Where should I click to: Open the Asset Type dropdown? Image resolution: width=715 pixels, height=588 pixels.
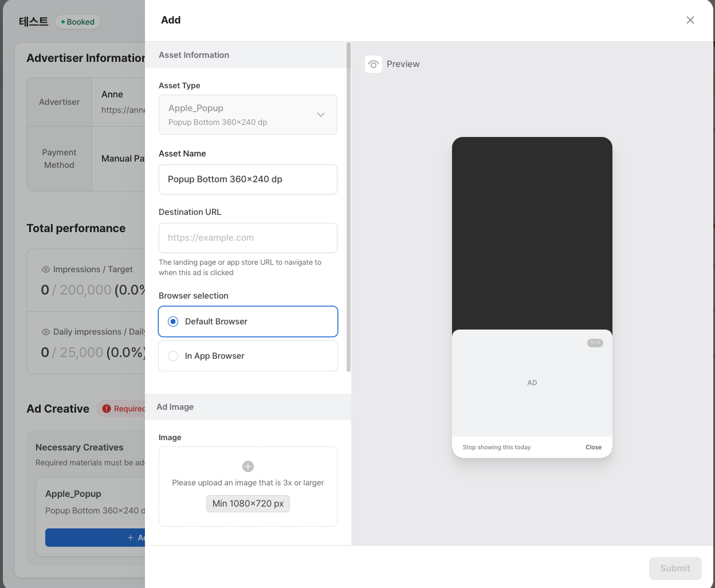[x=247, y=115]
